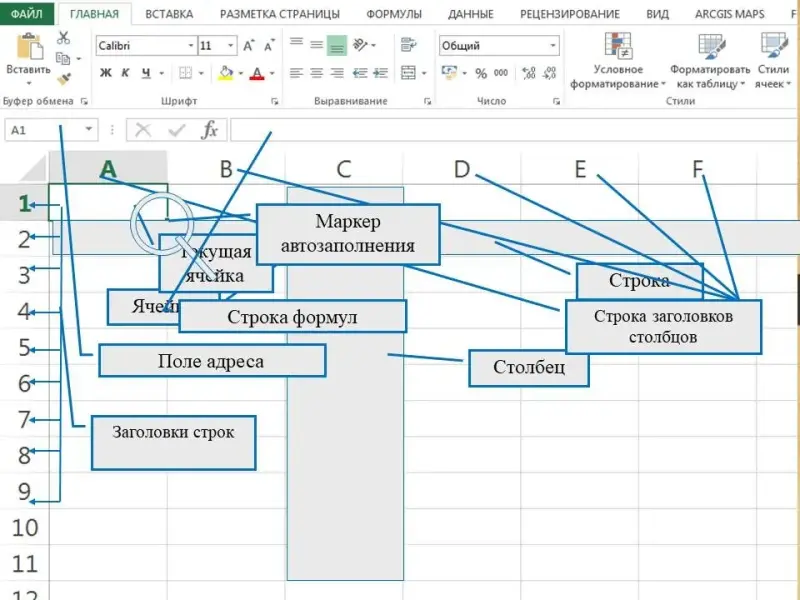This screenshot has height=600, width=800.
Task: Expand the Name Box A1 dropdown arrow
Action: point(90,130)
